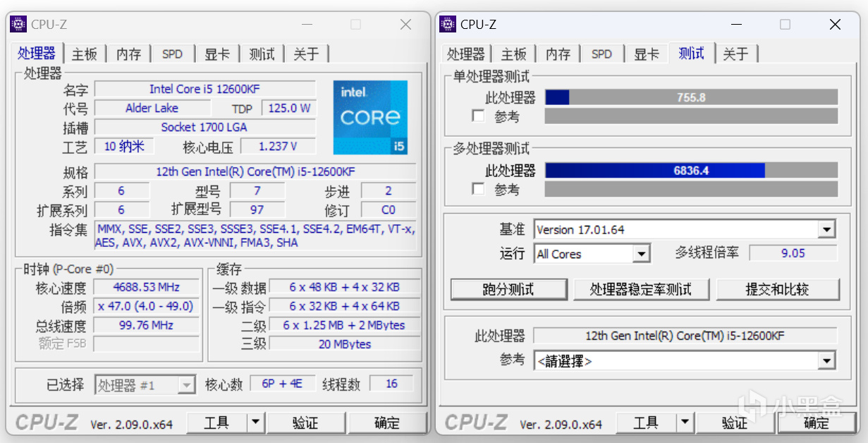
Task: Click 一级 数据 cache value 6 x 48 KB + 4 x 32 KB
Action: 344,287
